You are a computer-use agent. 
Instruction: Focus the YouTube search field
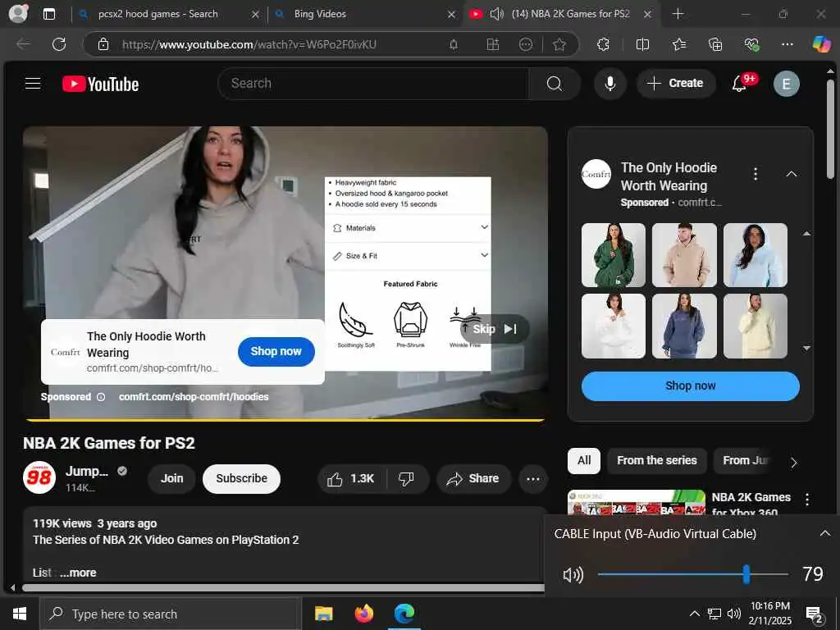pyautogui.click(x=373, y=84)
